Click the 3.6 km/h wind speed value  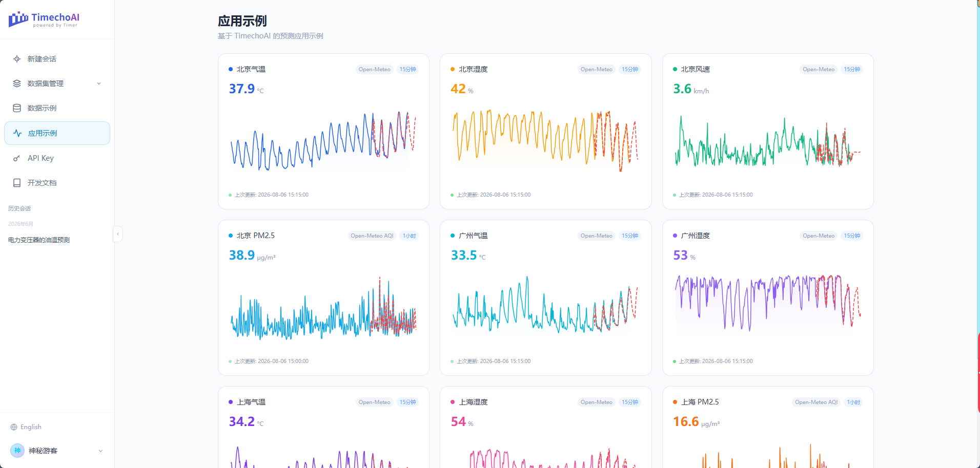[691, 89]
